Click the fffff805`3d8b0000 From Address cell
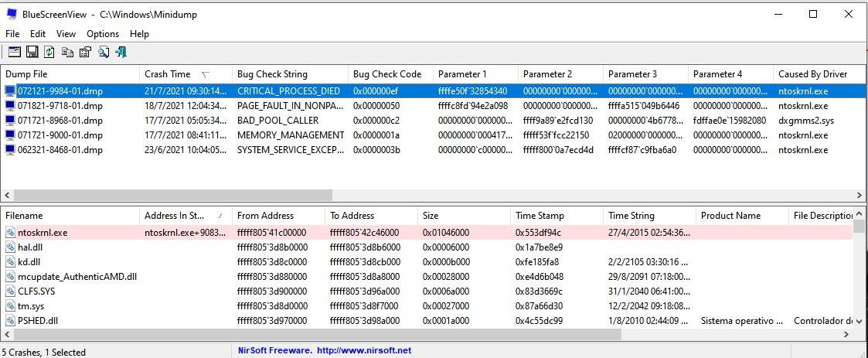Image resolution: width=868 pixels, height=358 pixels. click(271, 247)
